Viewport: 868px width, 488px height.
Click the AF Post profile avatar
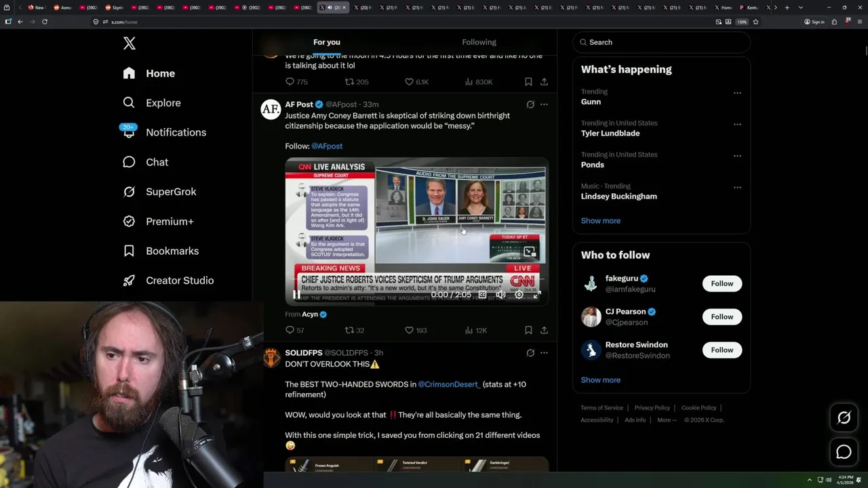point(271,109)
